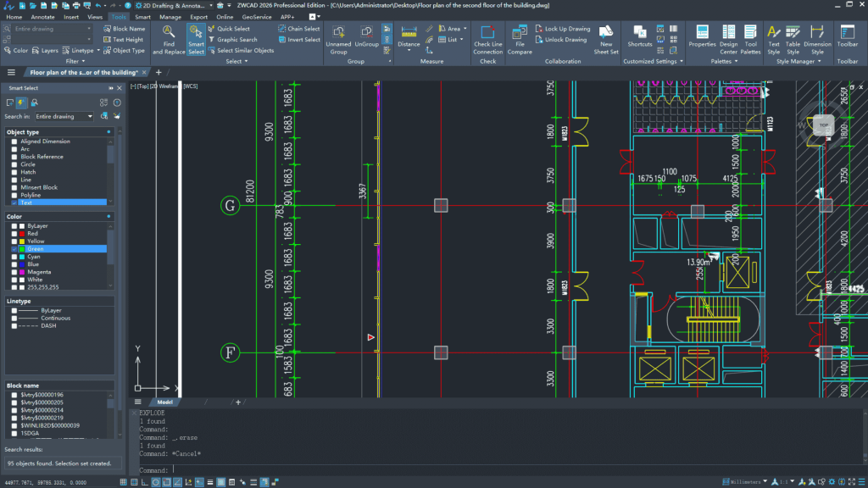Click the Lock Up Drawing button
Image resolution: width=868 pixels, height=488 pixels.
(565, 28)
